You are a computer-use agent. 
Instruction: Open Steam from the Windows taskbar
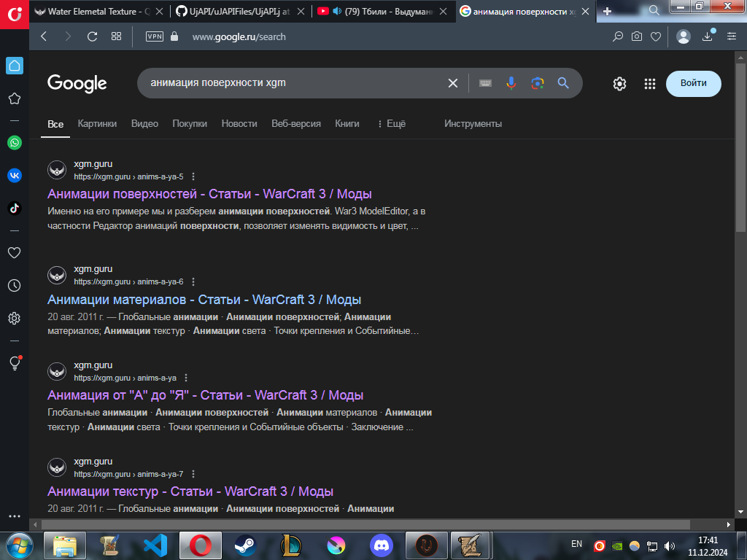[245, 545]
